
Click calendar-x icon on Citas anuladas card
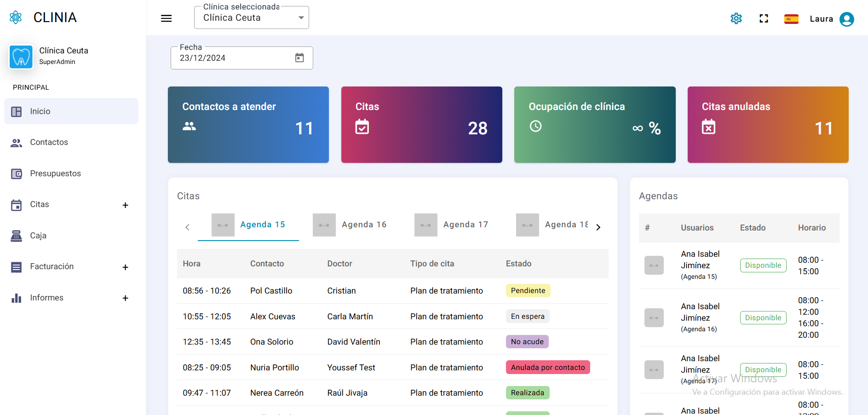708,127
